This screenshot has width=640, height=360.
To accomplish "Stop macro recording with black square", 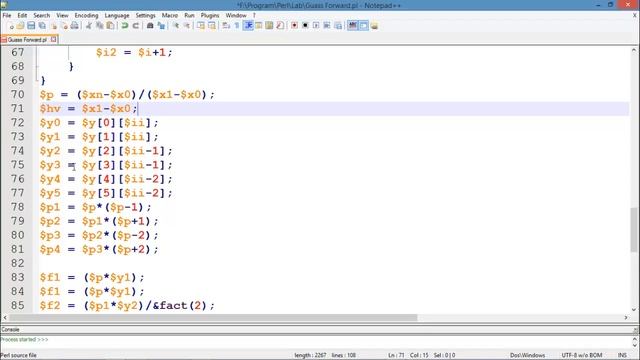I will pos(305,26).
